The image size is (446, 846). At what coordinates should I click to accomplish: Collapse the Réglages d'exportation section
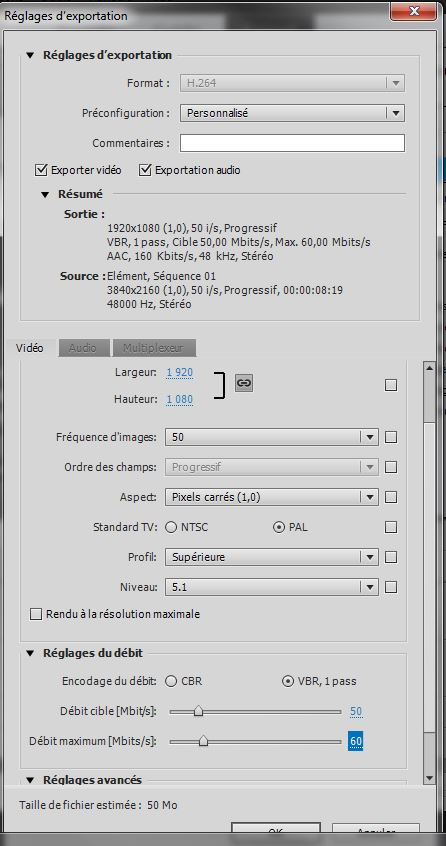[31, 55]
